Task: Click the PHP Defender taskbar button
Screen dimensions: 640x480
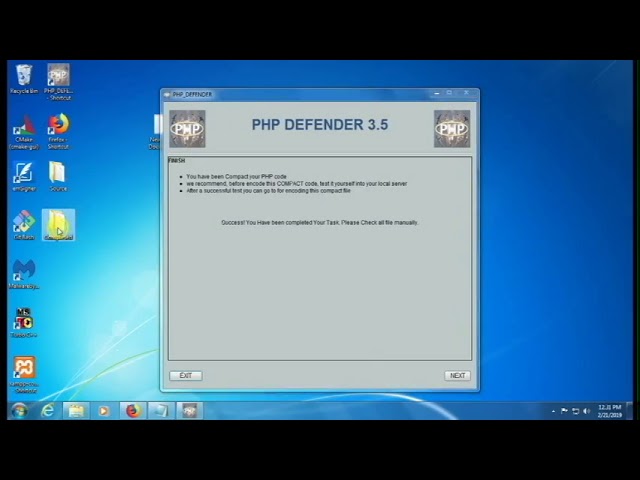Action: coord(189,411)
